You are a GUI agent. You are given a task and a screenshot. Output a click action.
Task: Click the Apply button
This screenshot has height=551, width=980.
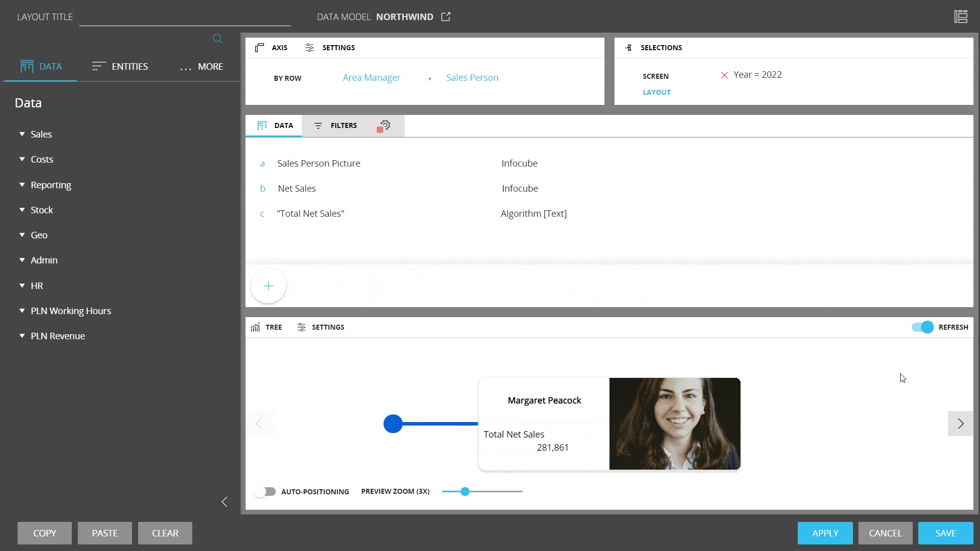[825, 533]
